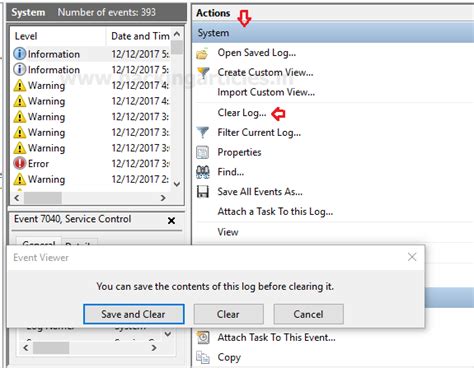Open the View submenu
The image size is (474, 368).
228,232
